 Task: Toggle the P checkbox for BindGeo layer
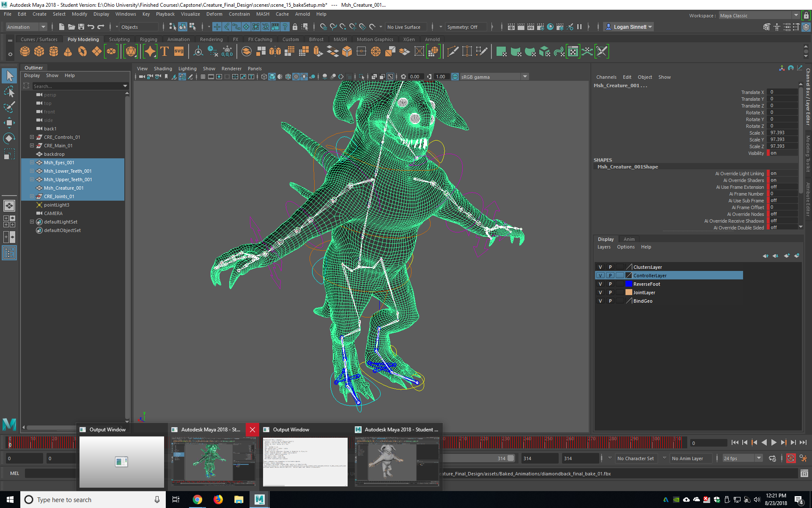tap(610, 301)
